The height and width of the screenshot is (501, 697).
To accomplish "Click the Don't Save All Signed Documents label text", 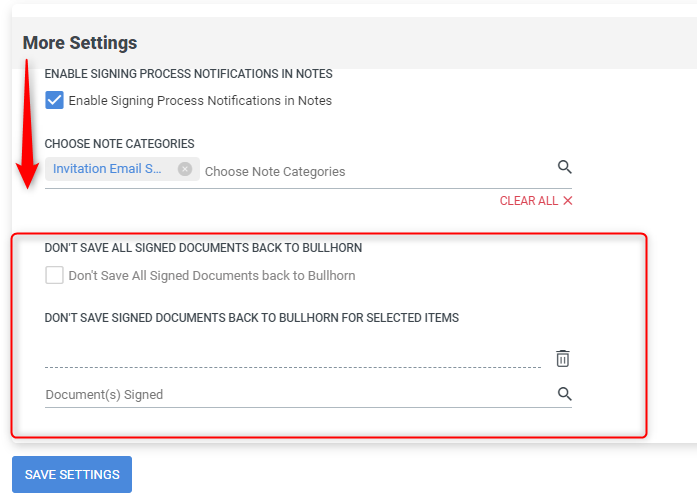I will pos(212,276).
